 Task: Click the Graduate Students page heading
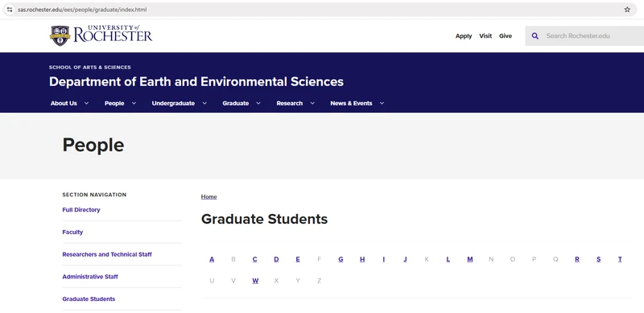point(265,219)
